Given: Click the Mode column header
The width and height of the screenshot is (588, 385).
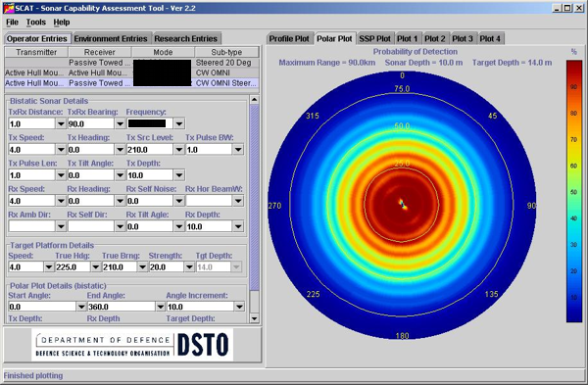Looking at the screenshot, I should pyautogui.click(x=163, y=52).
